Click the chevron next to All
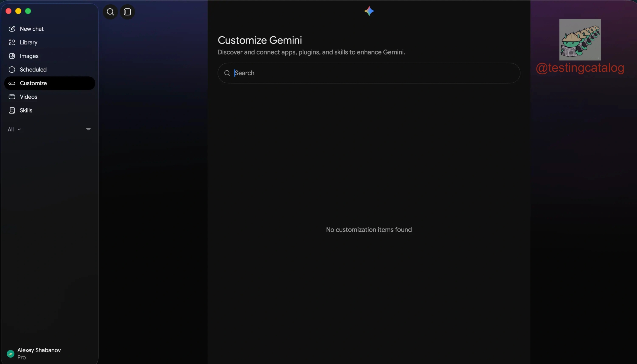The image size is (637, 364). (x=19, y=129)
